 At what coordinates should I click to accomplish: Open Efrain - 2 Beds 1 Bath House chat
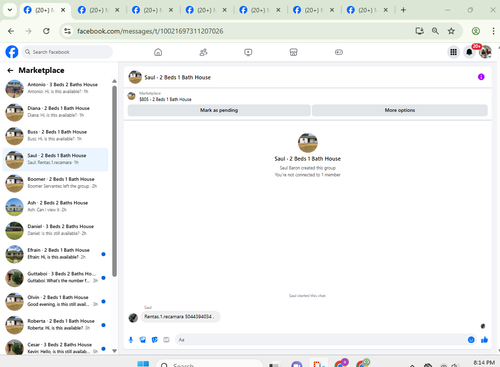(x=56, y=254)
